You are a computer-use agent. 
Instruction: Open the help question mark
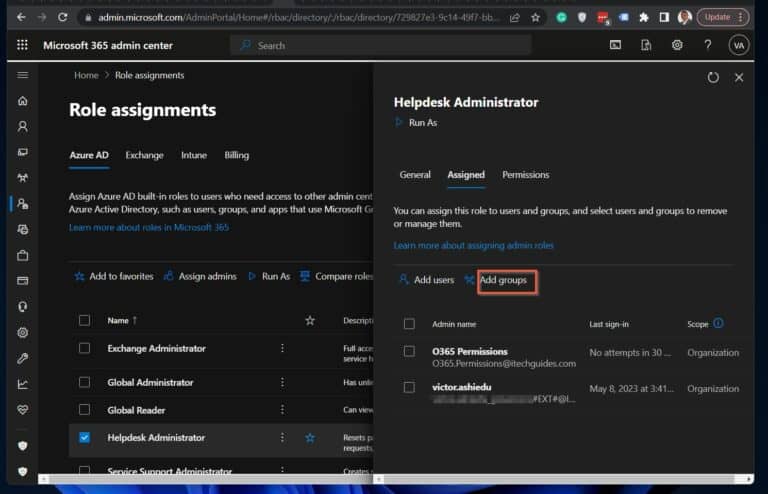point(708,45)
